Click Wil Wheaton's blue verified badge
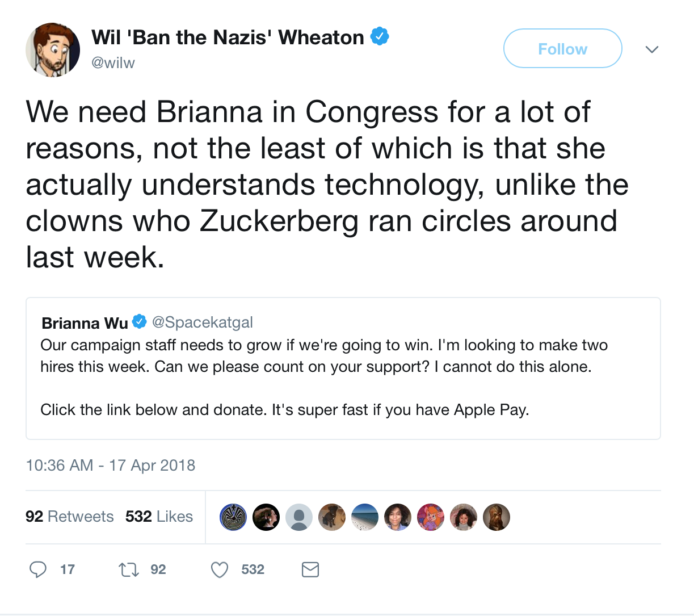 click(x=380, y=36)
